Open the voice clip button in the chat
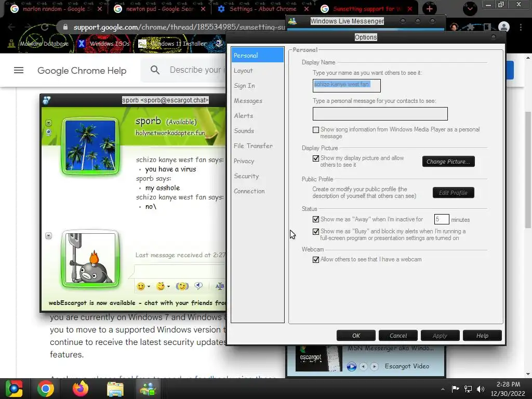532x399 pixels. [x=198, y=286]
